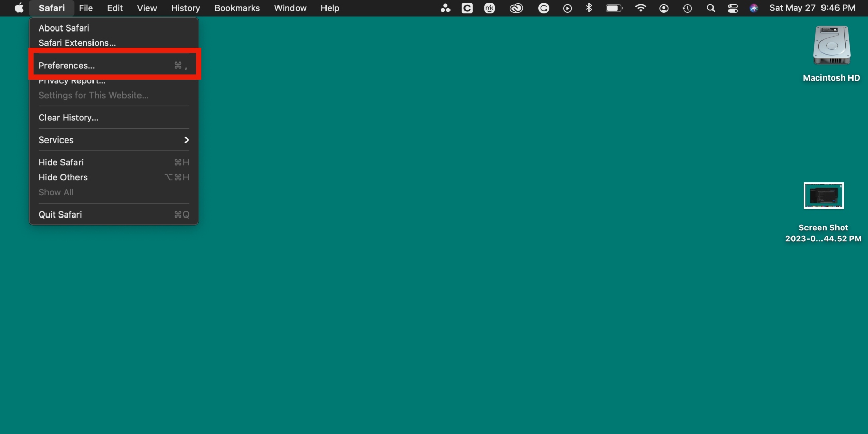
Task: Select Preferences… in Safari menu
Action: click(x=114, y=65)
